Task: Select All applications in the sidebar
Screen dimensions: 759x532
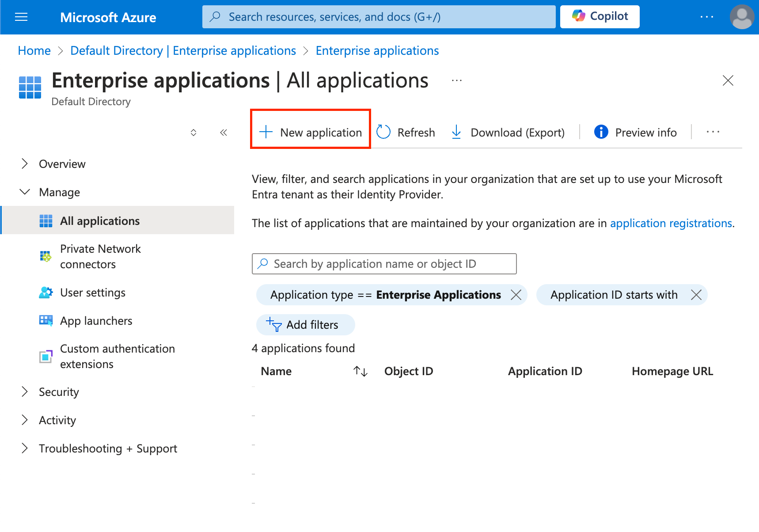Action: (118, 220)
